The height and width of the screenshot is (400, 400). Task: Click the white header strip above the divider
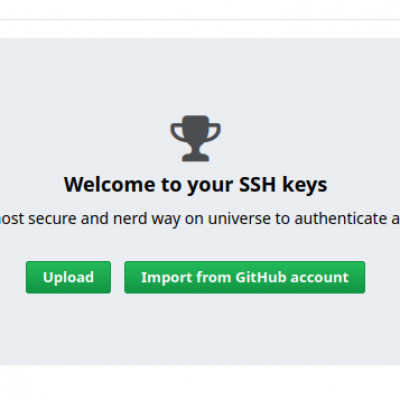tap(200, 9)
